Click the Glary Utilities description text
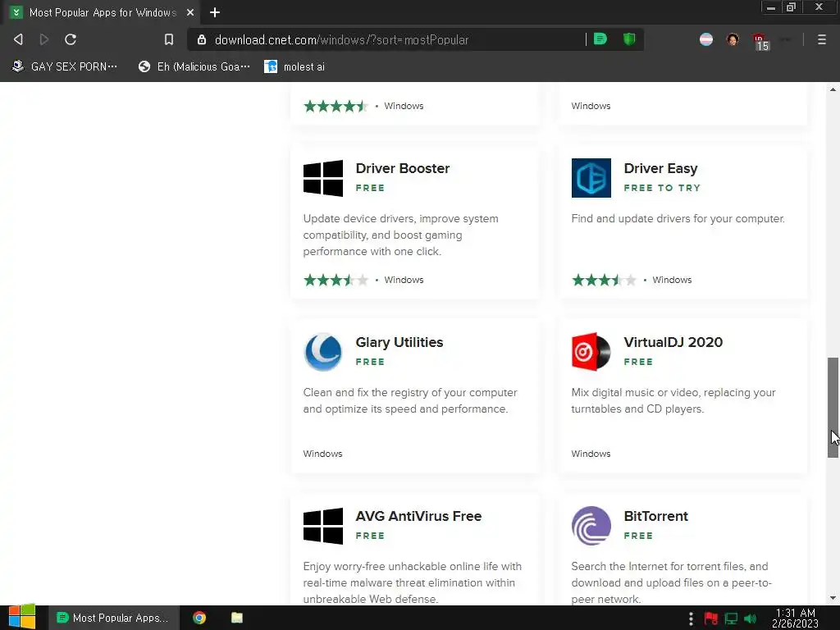Image resolution: width=840 pixels, height=630 pixels. click(410, 400)
